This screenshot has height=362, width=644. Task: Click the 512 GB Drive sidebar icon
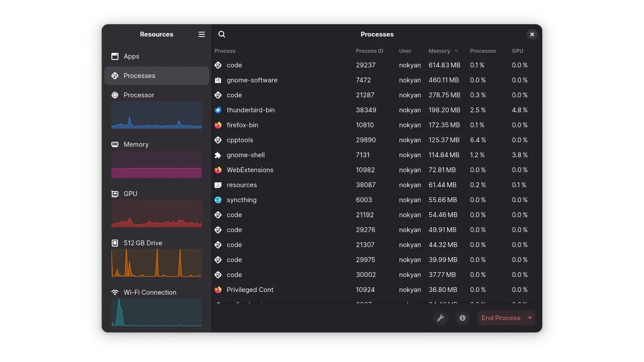115,243
